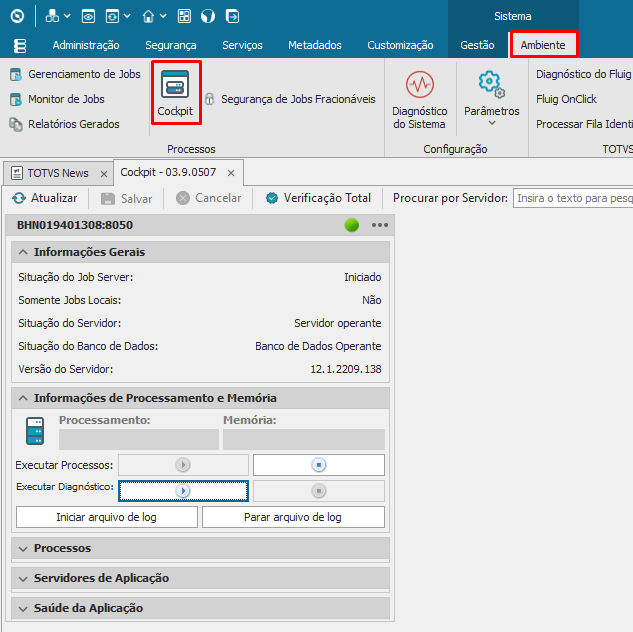Click the Parâmetros gear icon
633x632 pixels.
pyautogui.click(x=491, y=84)
